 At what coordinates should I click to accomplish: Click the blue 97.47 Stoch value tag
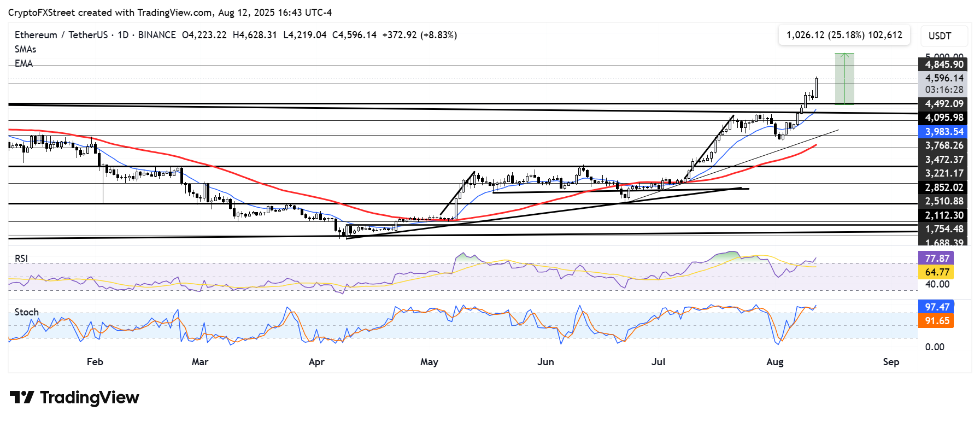point(937,307)
